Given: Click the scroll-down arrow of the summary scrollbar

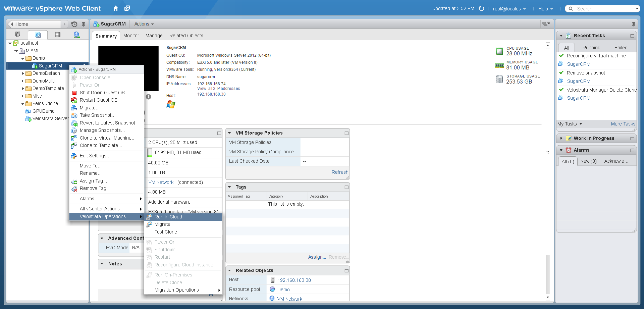Looking at the screenshot, I should (548, 297).
